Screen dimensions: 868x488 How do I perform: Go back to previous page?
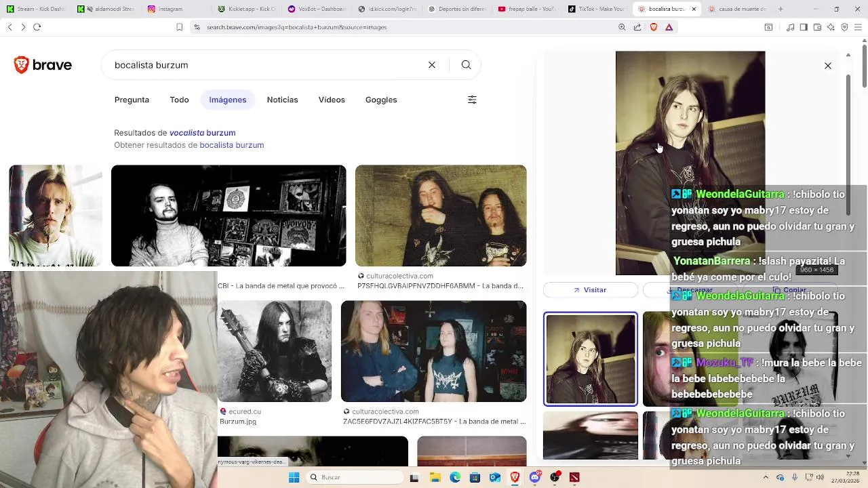[x=9, y=27]
